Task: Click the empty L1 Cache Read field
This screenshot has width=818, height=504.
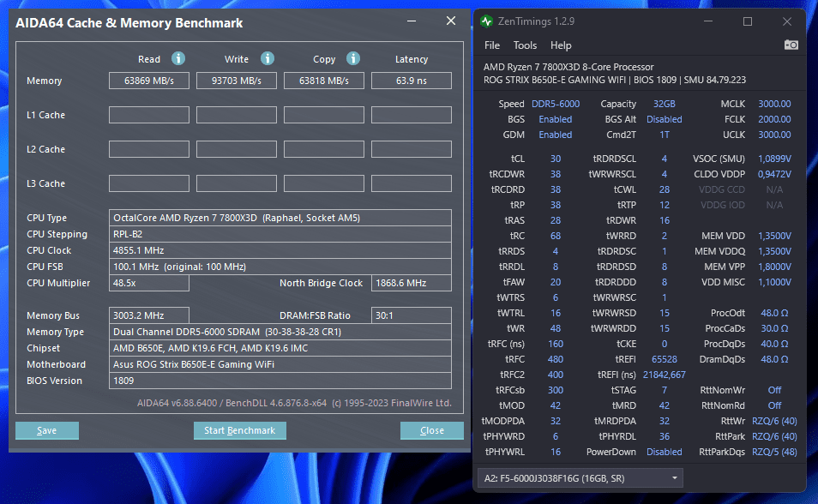Action: coord(148,115)
